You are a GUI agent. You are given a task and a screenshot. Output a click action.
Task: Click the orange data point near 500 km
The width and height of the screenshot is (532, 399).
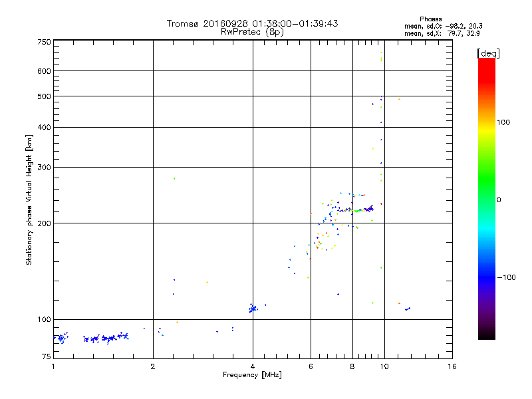pyautogui.click(x=400, y=99)
